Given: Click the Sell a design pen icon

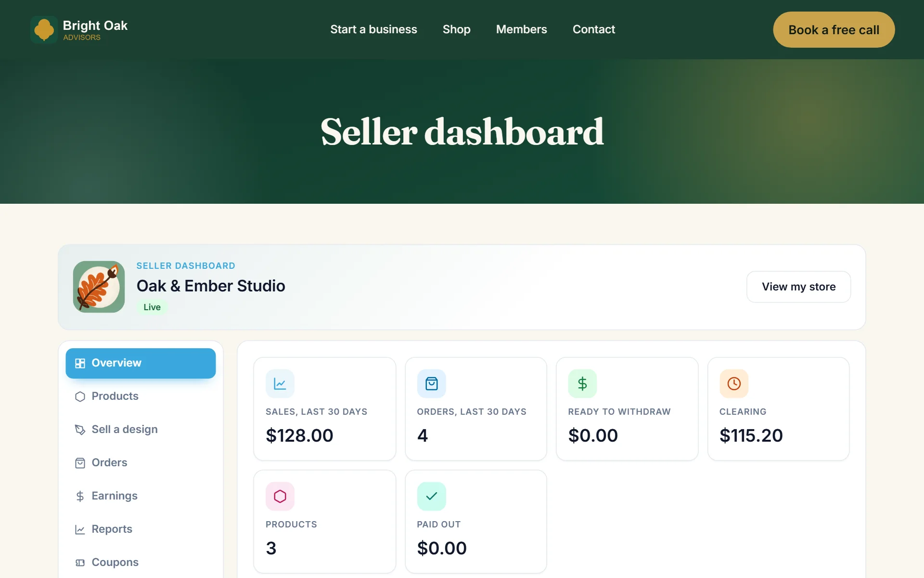Looking at the screenshot, I should pyautogui.click(x=80, y=430).
